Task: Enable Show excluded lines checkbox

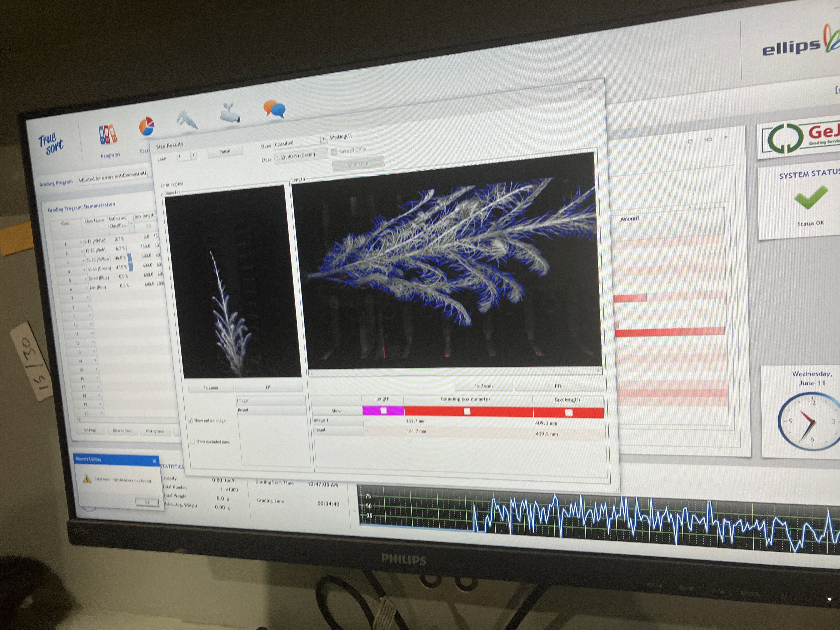Action: [x=192, y=441]
